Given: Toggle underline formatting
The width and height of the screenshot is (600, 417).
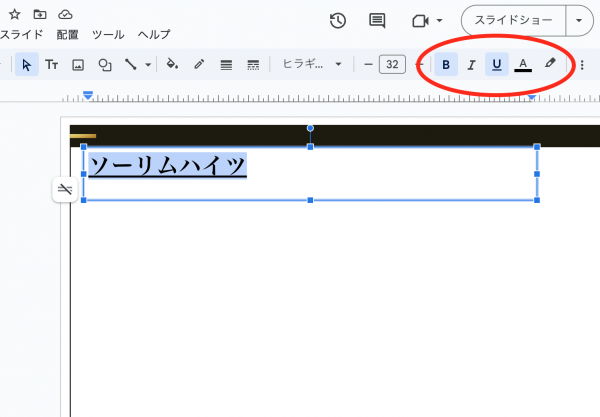Looking at the screenshot, I should pos(497,65).
